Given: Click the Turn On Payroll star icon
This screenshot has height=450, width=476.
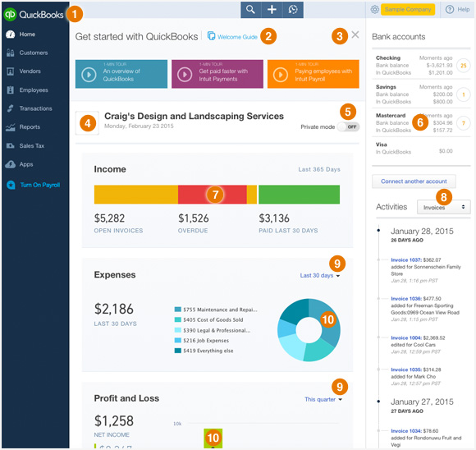Looking at the screenshot, I should 11,185.
